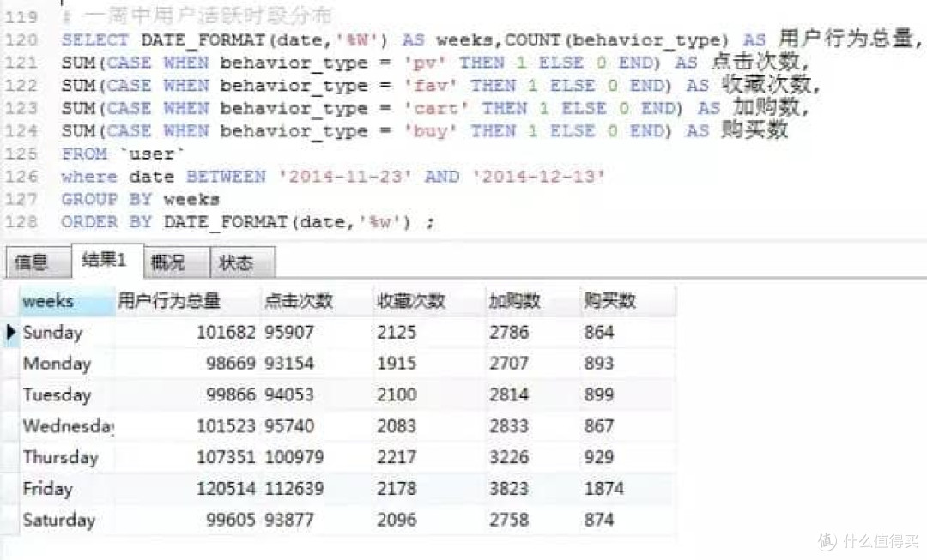Select the Wednesday cell
The height and width of the screenshot is (560, 927).
[68, 426]
